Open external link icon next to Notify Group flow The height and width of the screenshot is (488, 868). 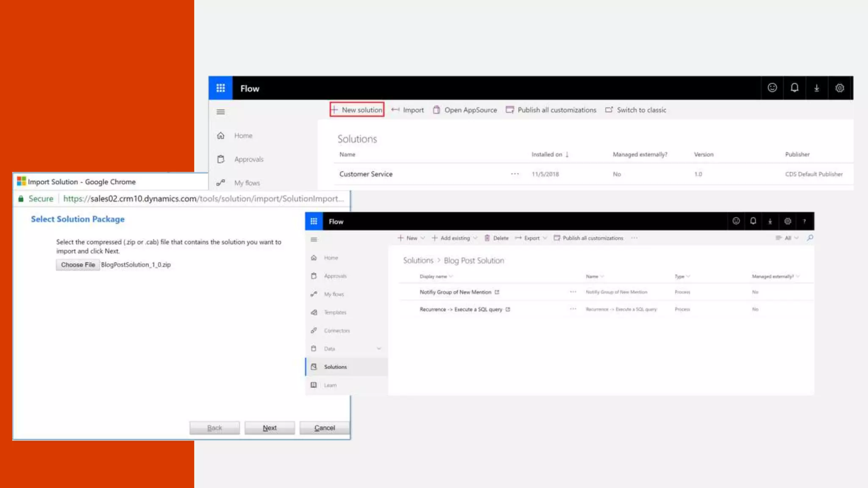pyautogui.click(x=497, y=292)
